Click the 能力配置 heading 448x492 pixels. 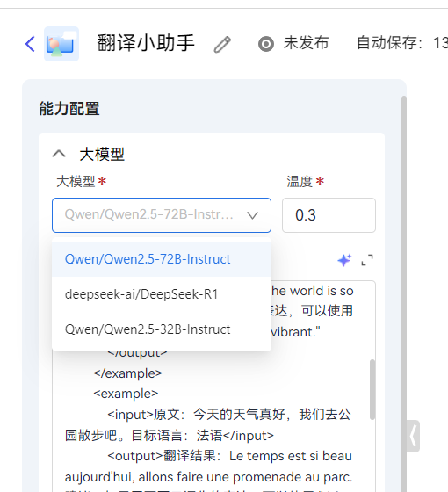pyautogui.click(x=69, y=109)
